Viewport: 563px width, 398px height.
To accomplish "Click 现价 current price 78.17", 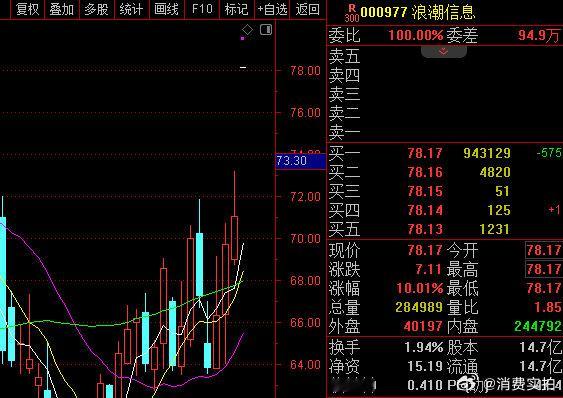I will coord(425,250).
